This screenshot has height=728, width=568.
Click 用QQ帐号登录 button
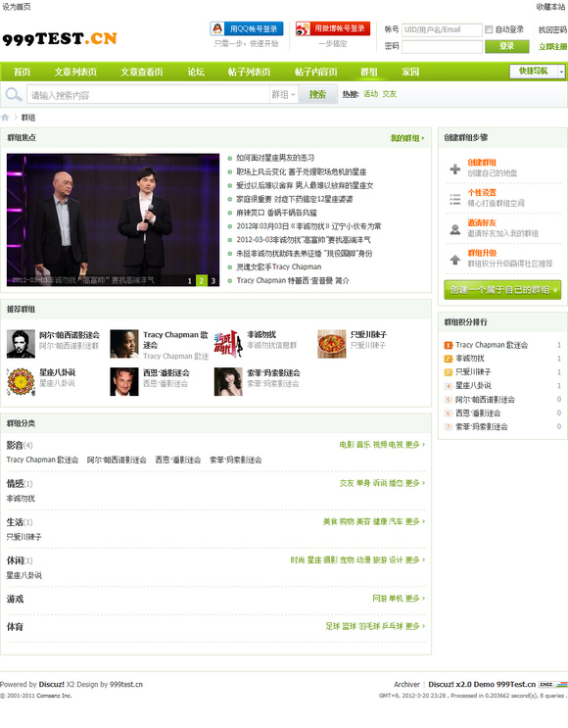point(247,28)
